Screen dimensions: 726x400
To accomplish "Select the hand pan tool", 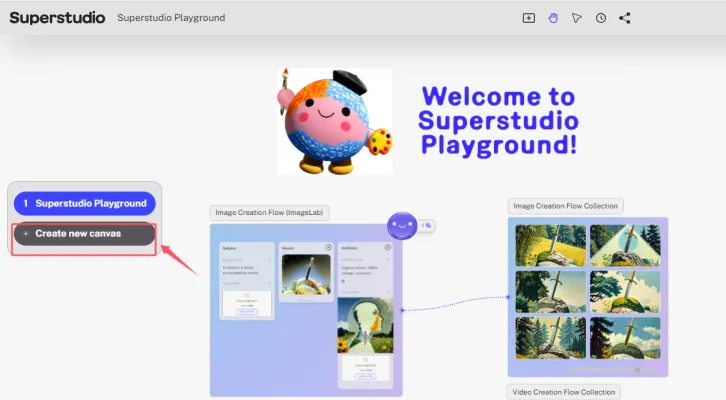I will coord(552,18).
